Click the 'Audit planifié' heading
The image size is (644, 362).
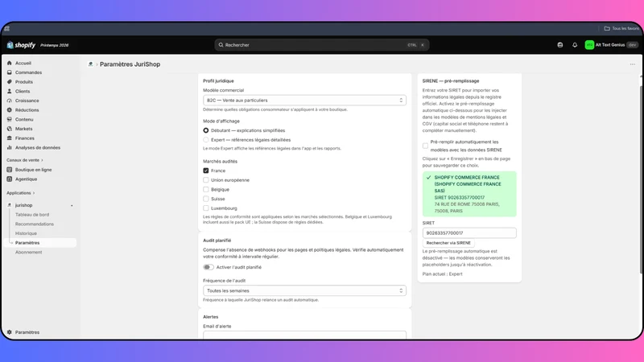(x=217, y=241)
